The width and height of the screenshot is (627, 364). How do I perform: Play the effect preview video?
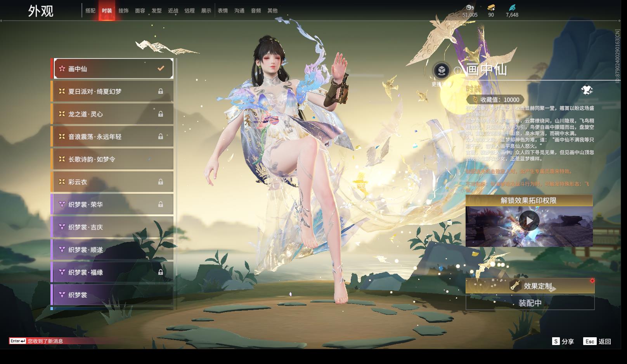click(x=529, y=221)
